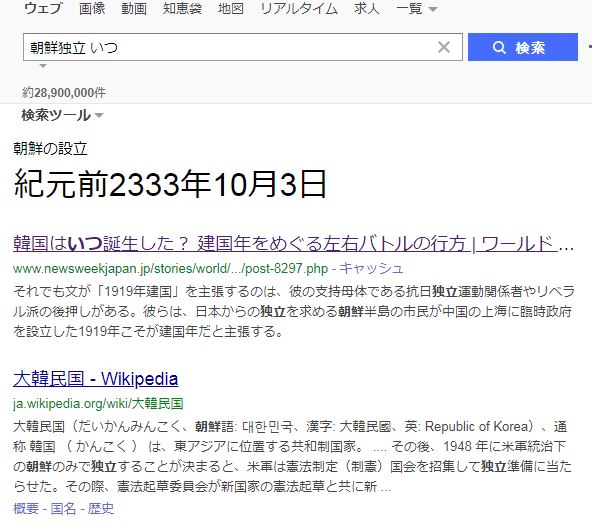
Task: Open the 求人 tab
Action: pyautogui.click(x=366, y=8)
